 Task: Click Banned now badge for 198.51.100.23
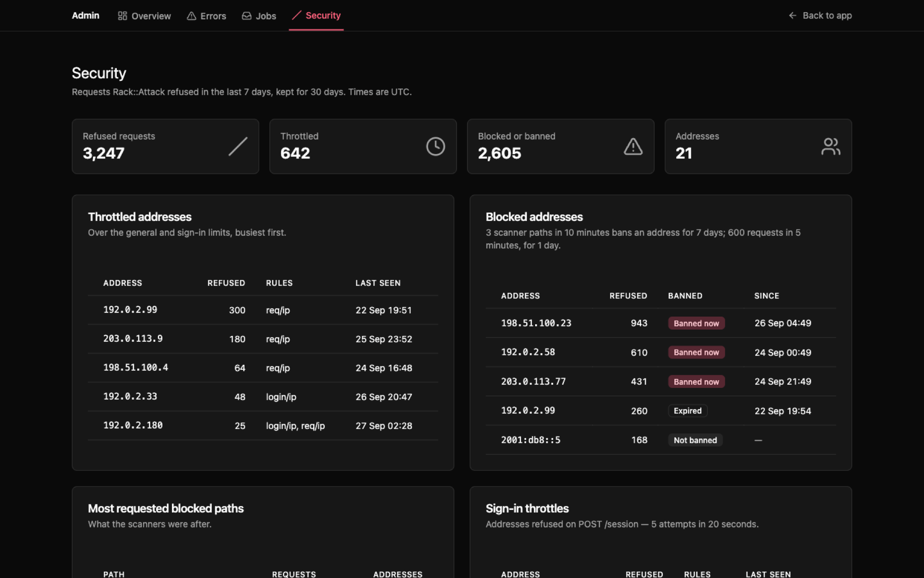coord(696,323)
